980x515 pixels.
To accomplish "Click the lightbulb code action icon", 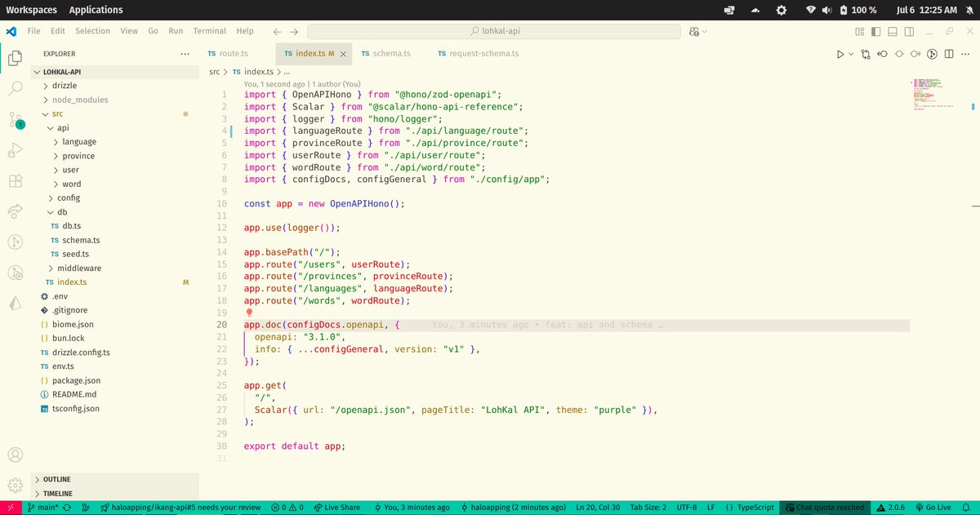I will coord(249,313).
